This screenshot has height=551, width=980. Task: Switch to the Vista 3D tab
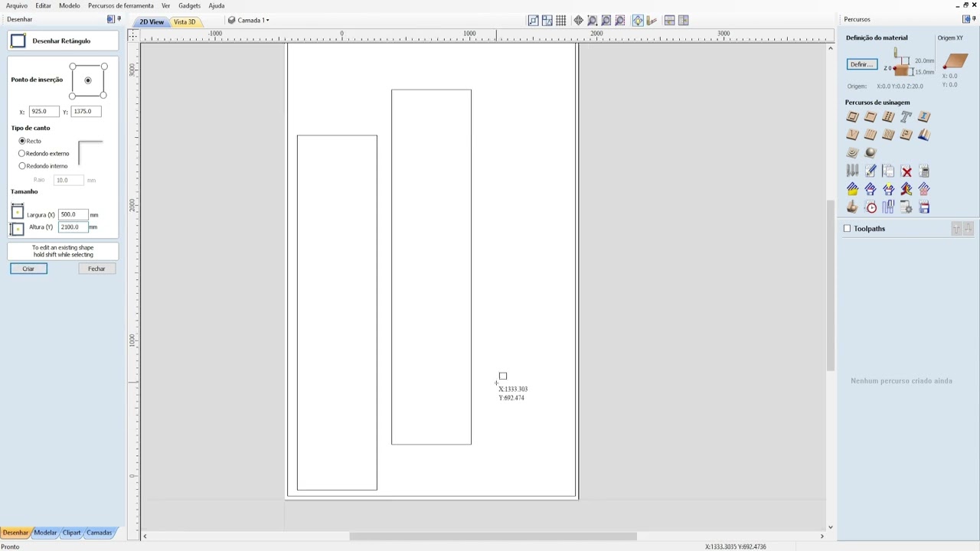pyautogui.click(x=185, y=21)
